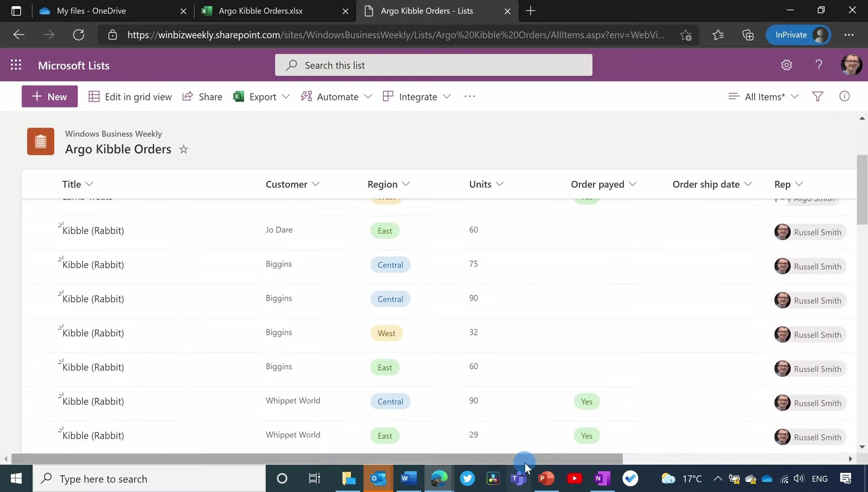
Task: Open the Order payed column header menu
Action: coord(604,184)
